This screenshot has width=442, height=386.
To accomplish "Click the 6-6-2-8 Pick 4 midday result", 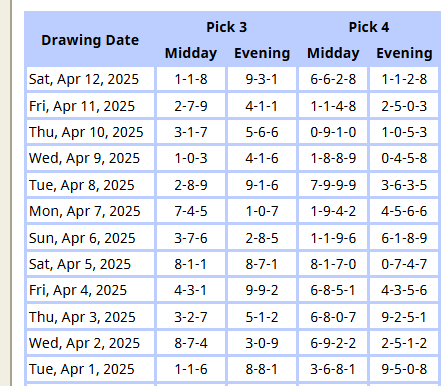I will pos(333,79).
